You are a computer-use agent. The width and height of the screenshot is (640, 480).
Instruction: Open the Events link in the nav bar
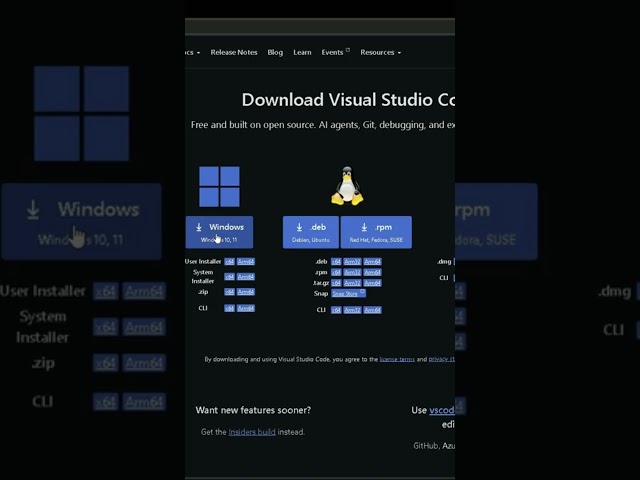[x=335, y=52]
